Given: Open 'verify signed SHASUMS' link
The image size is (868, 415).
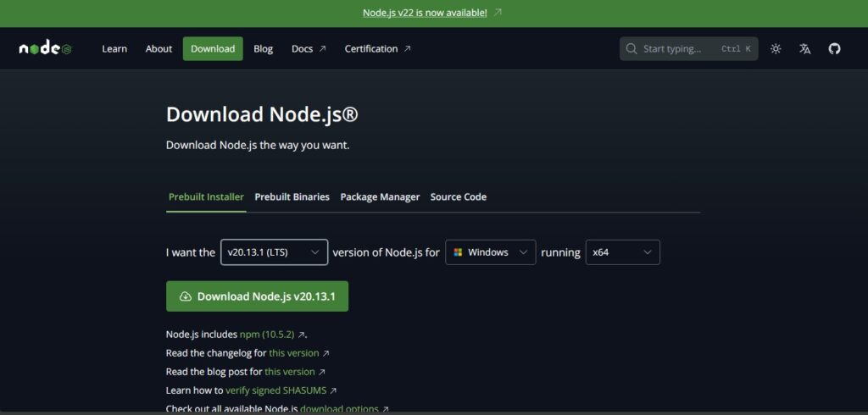Looking at the screenshot, I should [x=275, y=390].
